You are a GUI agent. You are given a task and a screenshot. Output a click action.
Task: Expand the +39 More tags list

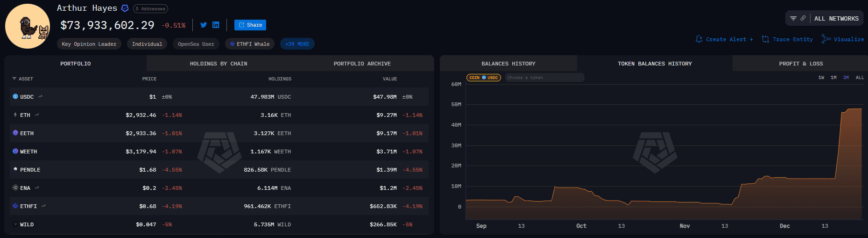297,44
